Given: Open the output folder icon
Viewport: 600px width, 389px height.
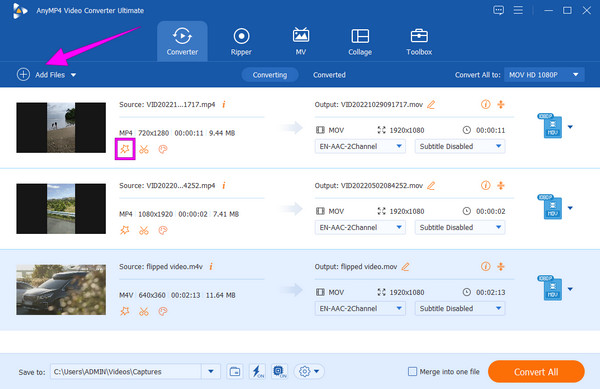Looking at the screenshot, I should coord(235,371).
